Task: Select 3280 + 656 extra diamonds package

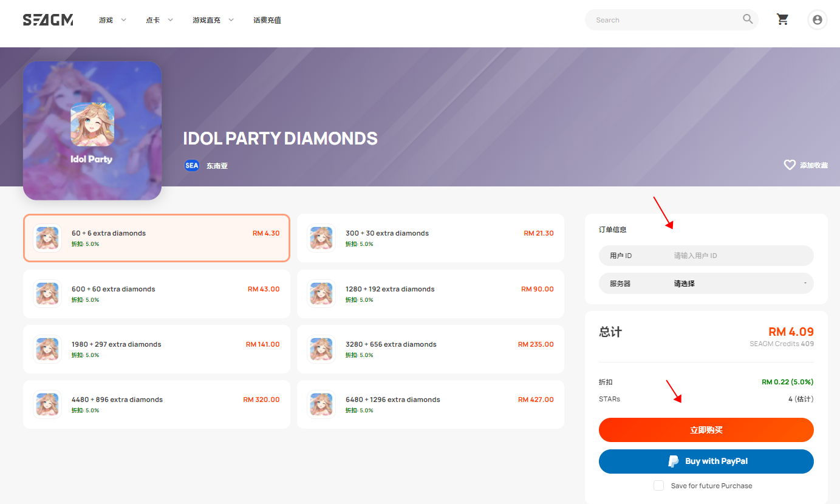Action: click(431, 349)
